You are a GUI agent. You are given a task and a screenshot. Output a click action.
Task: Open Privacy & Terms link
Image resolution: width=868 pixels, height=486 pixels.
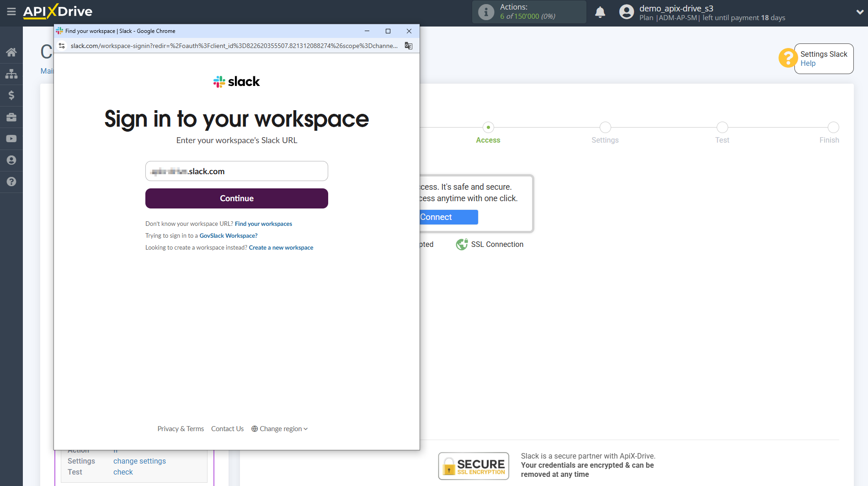181,429
